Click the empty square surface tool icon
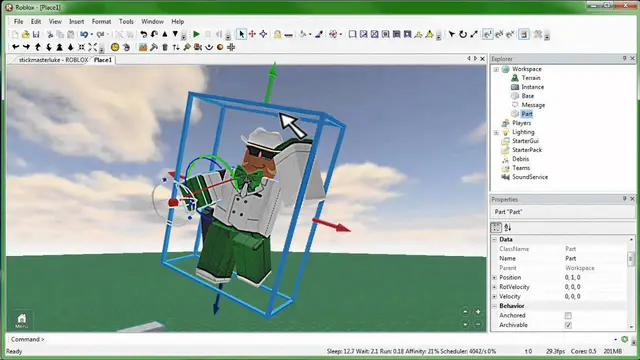Viewport: 640px width, 360px height. click(352, 34)
